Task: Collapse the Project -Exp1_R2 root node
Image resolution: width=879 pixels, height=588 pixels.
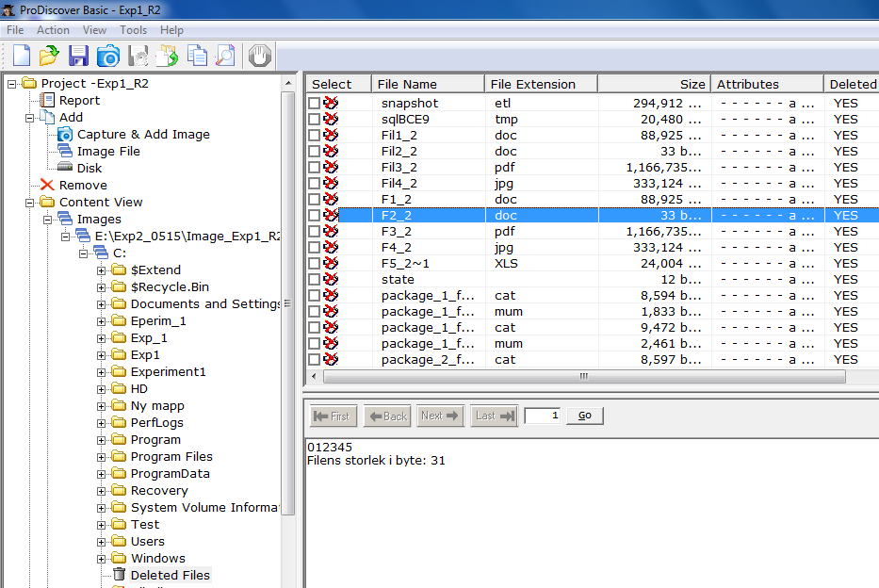Action: pyautogui.click(x=11, y=84)
